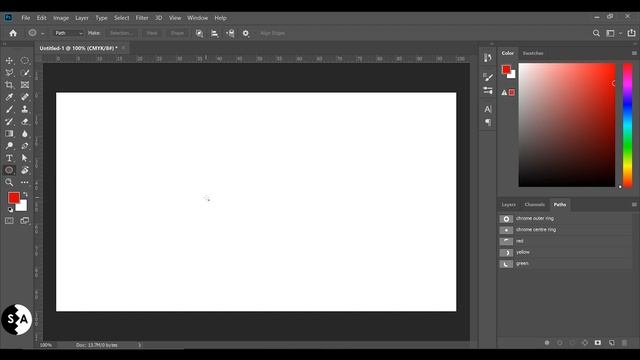Click Delete current path trash icon
Viewport: 640px width, 360px height.
tap(624, 343)
